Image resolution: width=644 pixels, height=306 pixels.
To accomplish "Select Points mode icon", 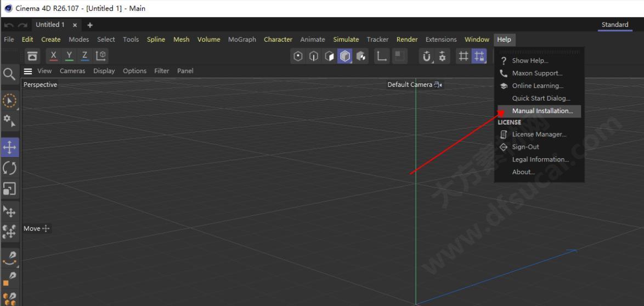I will (298, 56).
